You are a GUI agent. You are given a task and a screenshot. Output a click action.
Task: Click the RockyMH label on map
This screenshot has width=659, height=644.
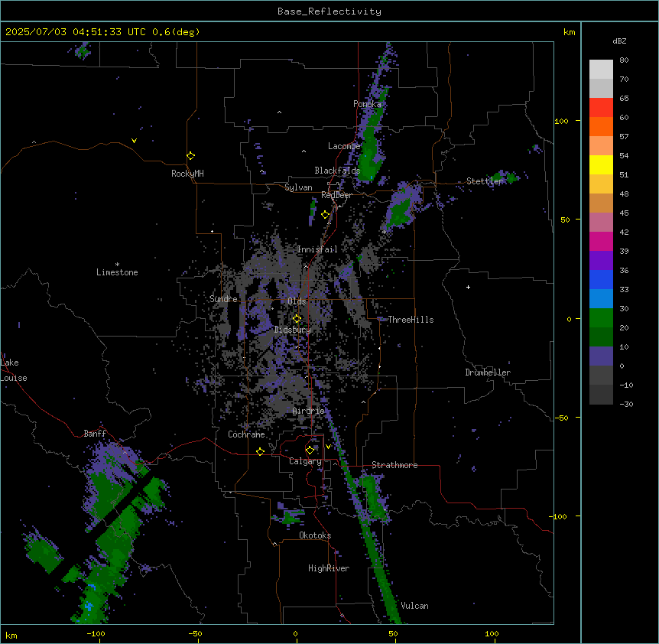pos(187,174)
